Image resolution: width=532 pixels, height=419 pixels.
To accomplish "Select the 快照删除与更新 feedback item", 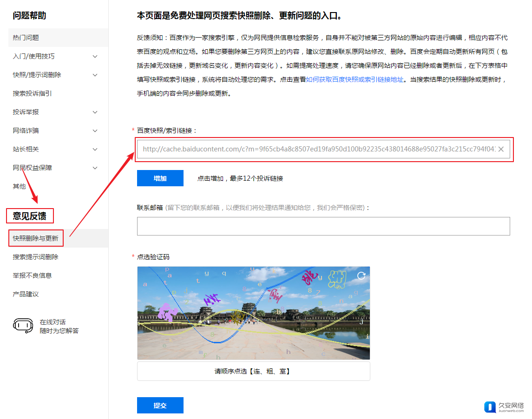I will 36,238.
